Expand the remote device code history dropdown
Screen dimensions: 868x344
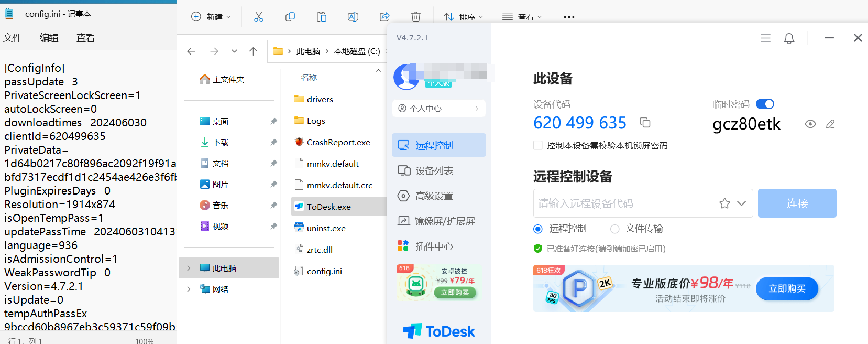(x=741, y=203)
